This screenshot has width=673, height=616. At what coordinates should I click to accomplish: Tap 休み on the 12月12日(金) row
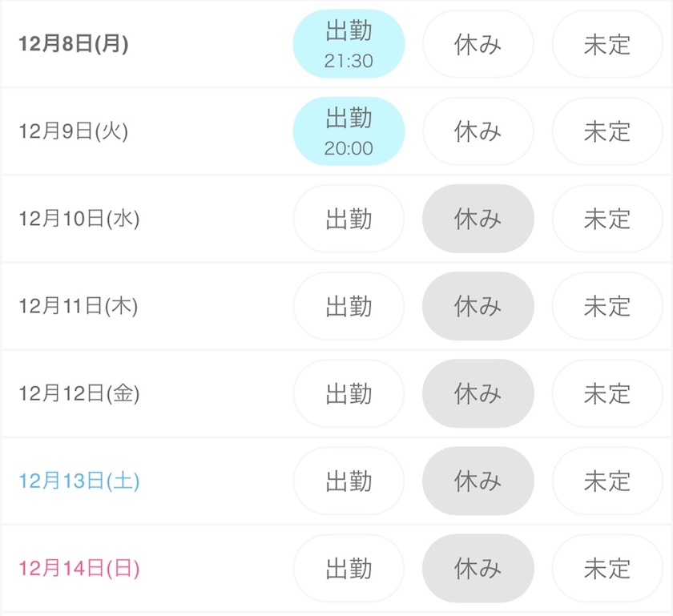[478, 393]
